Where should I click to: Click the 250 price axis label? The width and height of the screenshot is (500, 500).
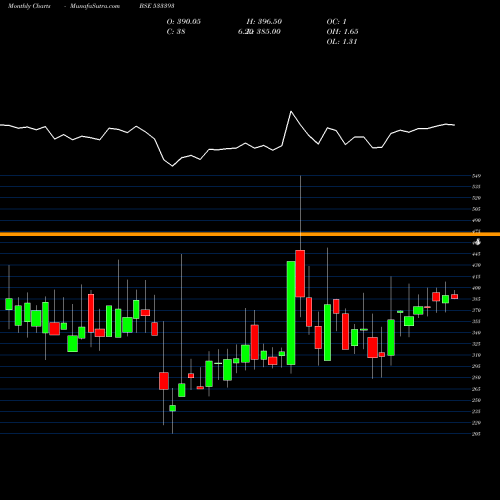click(476, 400)
